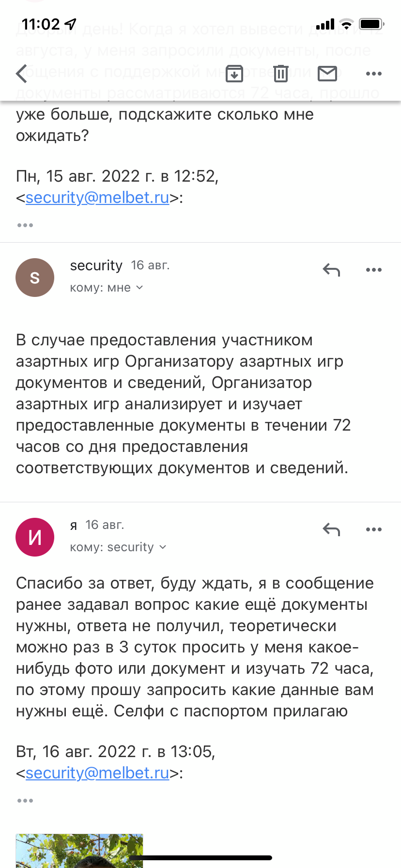
Task: Show quoted text under 16 авг. 13:05 line
Action: click(x=25, y=801)
